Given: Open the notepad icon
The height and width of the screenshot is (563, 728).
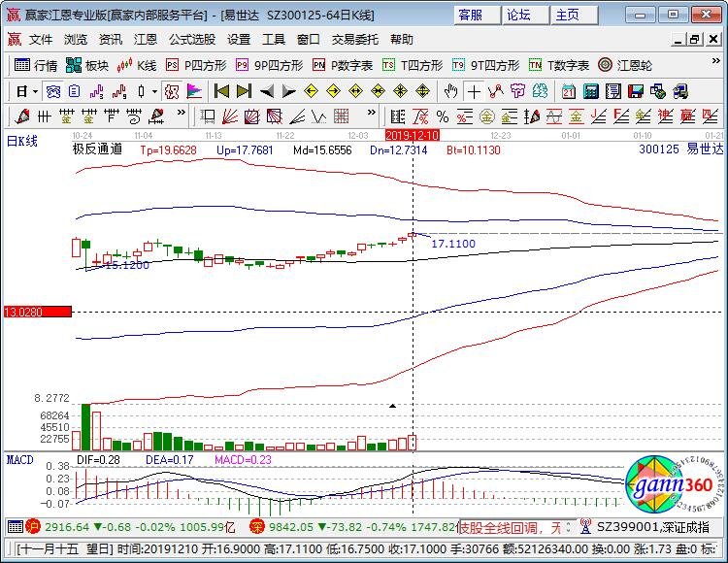Looking at the screenshot, I should (612, 91).
